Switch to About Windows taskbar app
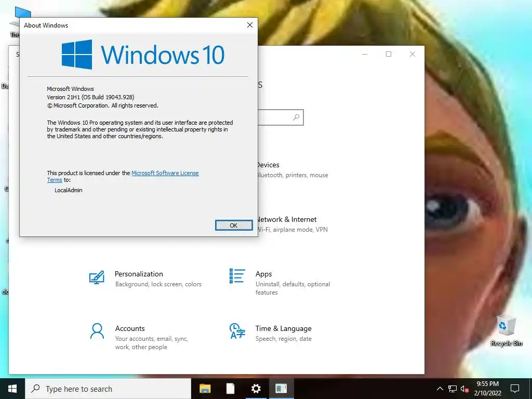Screen dimensions: 532x399 pos(281,389)
